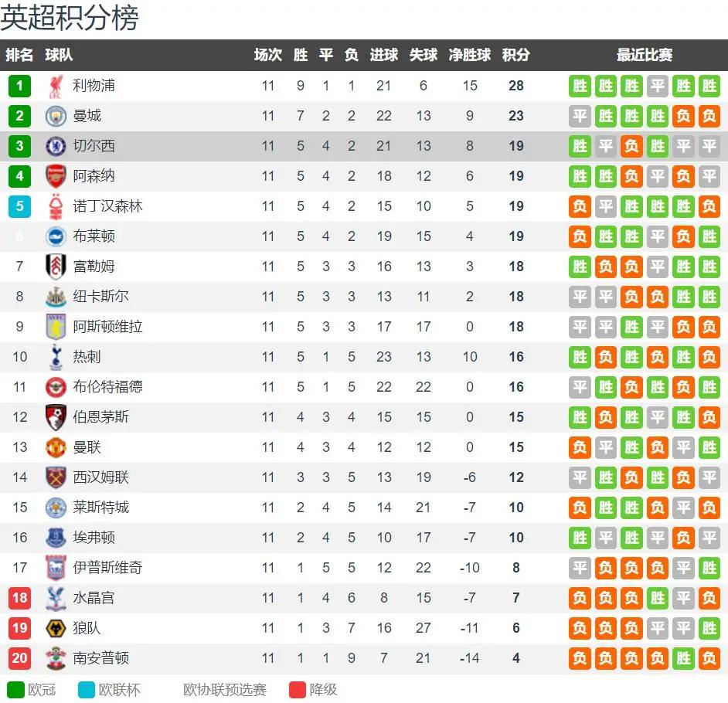
Task: Open the 利物浦 team name link
Action: pos(94,86)
